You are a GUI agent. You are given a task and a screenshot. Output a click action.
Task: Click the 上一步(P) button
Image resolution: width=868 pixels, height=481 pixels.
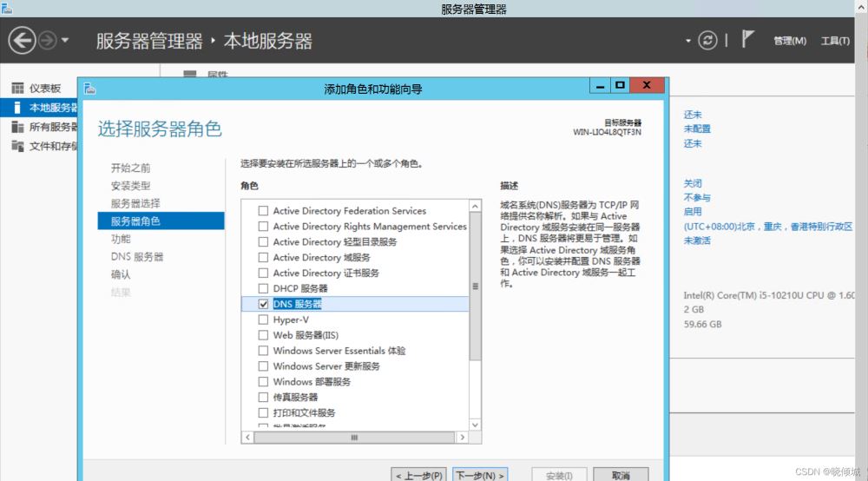point(419,476)
